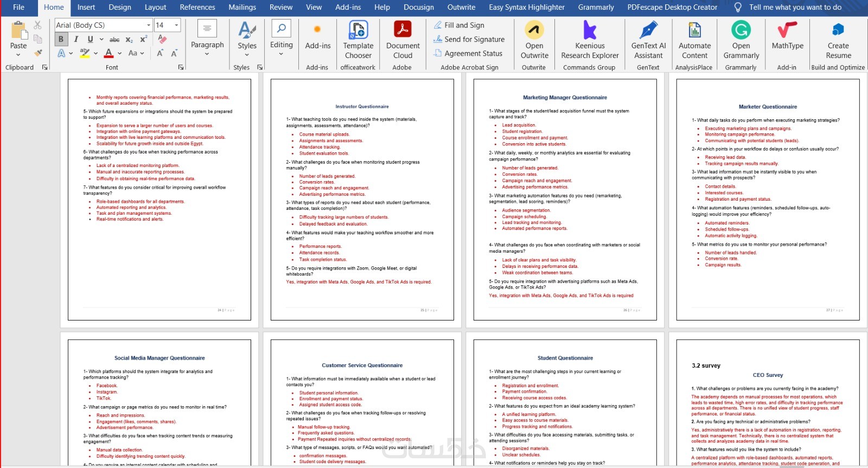Click Create Resume icon
Image resolution: width=868 pixels, height=468 pixels.
coord(838,29)
